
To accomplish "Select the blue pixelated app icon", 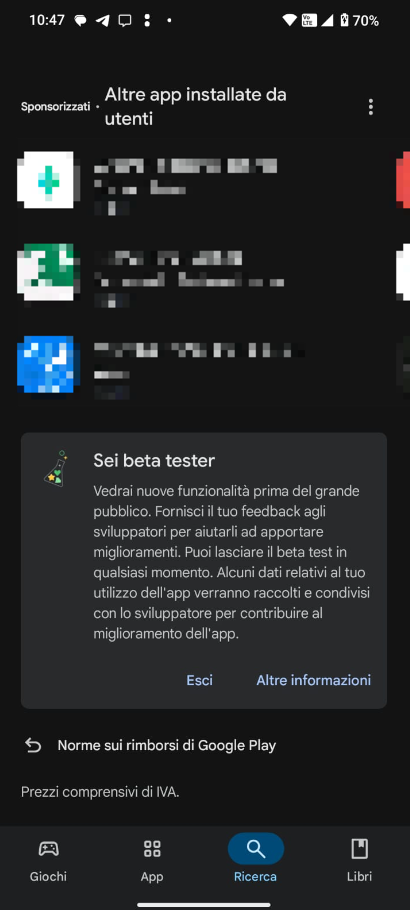I will click(45, 364).
